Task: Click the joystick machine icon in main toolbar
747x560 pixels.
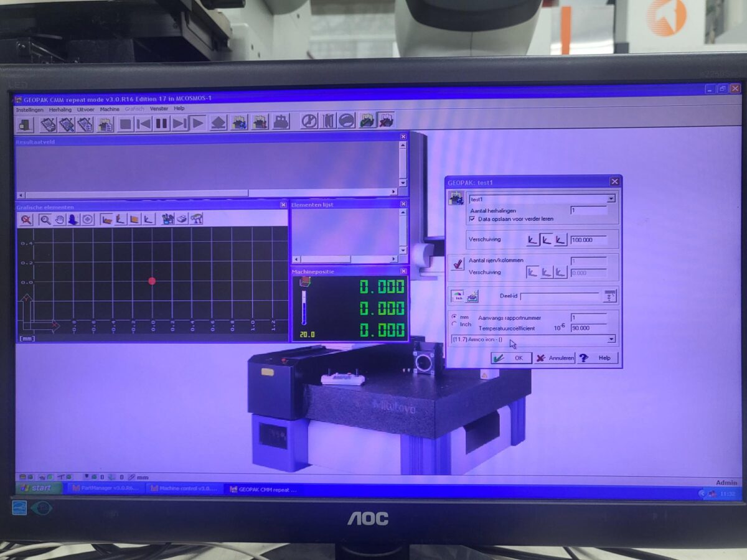Action: [281, 121]
